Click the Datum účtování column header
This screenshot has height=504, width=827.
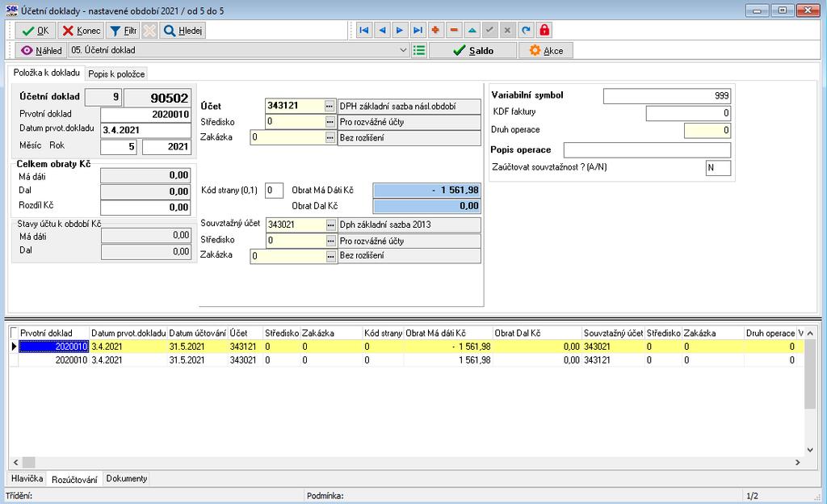point(197,334)
